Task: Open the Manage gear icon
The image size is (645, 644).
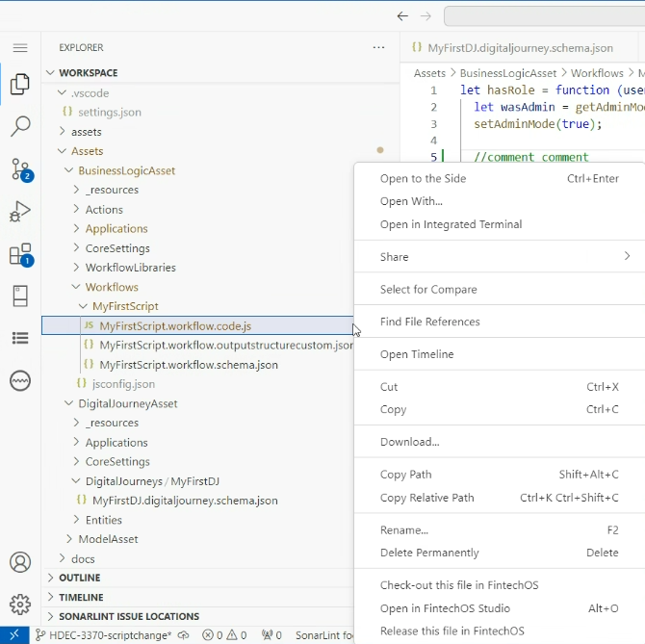Action: point(20,605)
